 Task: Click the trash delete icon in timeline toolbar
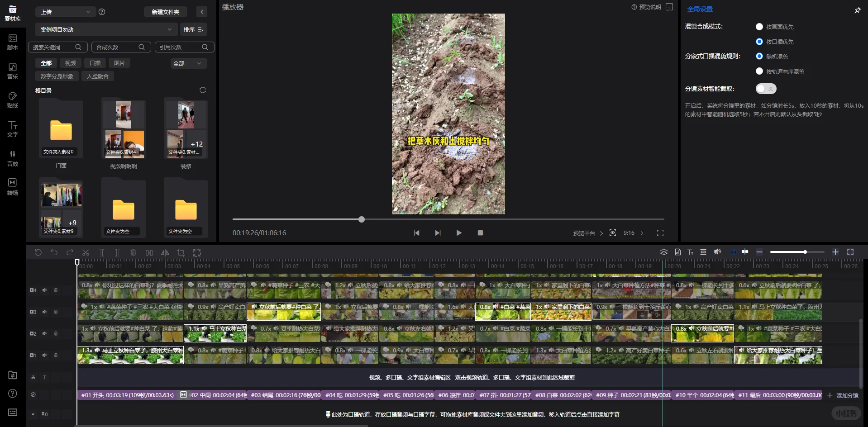(x=133, y=252)
